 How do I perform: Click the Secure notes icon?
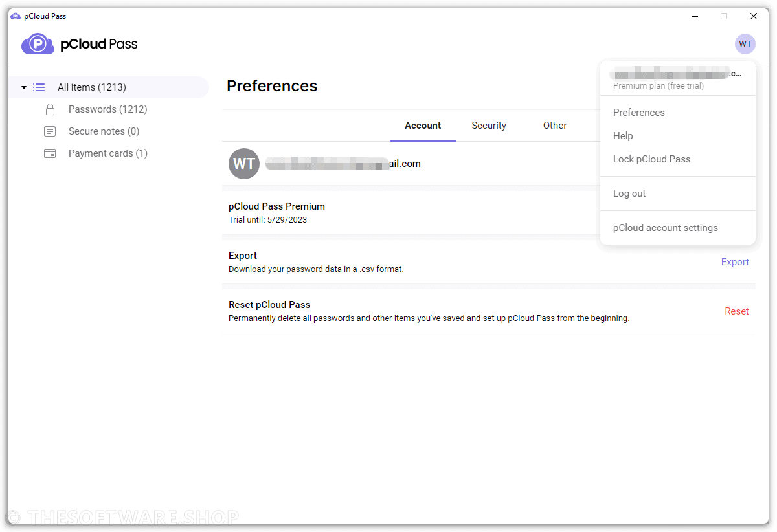50,131
